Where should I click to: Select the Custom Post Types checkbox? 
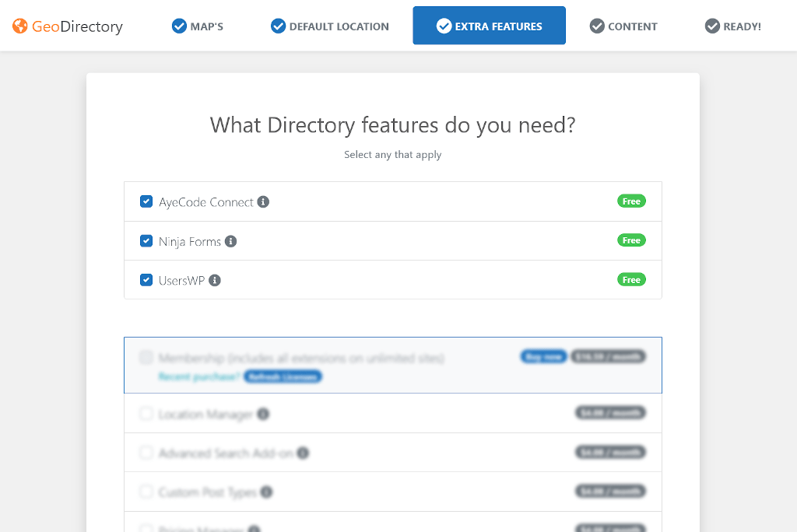pyautogui.click(x=146, y=492)
